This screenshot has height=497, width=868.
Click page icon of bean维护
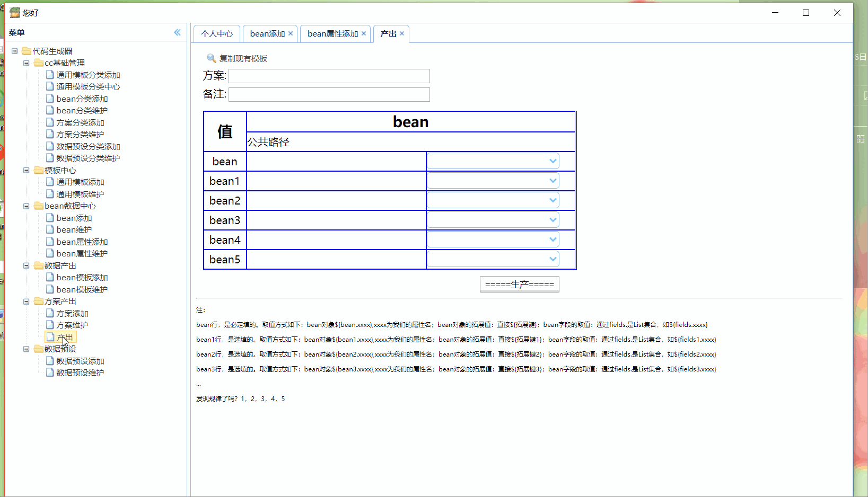50,229
